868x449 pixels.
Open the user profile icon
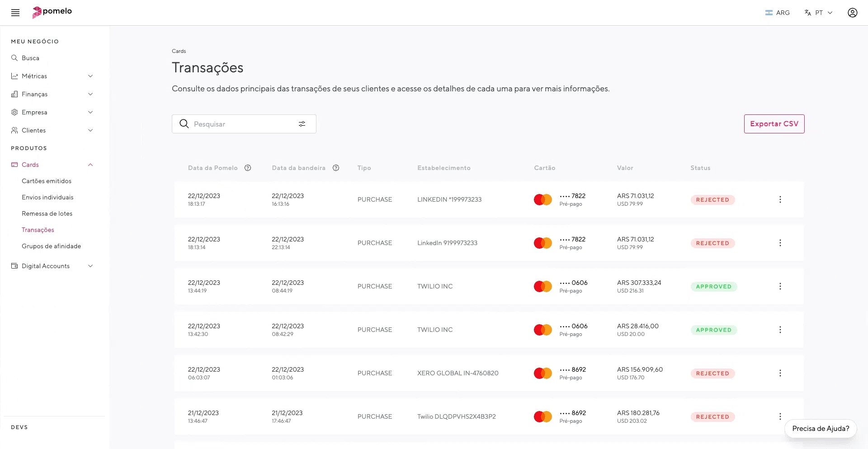[x=852, y=13]
